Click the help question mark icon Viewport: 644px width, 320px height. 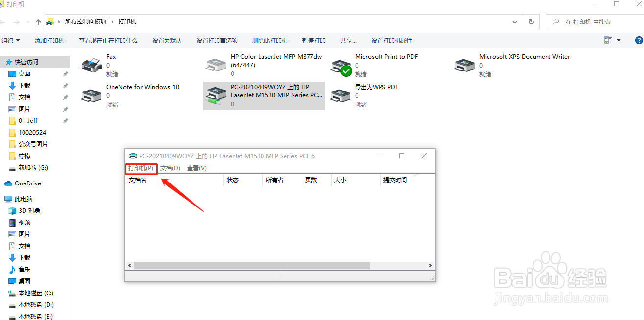[639, 40]
